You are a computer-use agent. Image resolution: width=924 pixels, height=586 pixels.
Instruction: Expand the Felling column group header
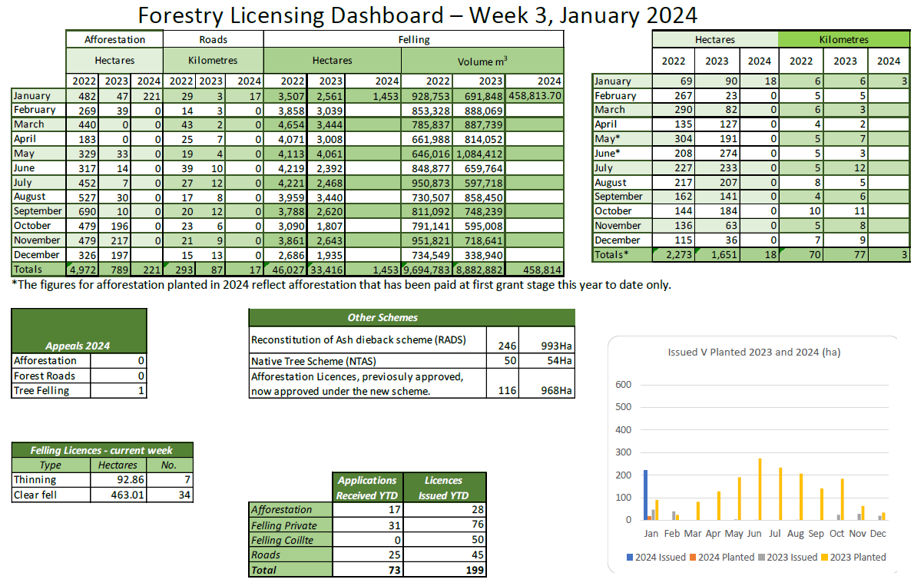[x=412, y=39]
